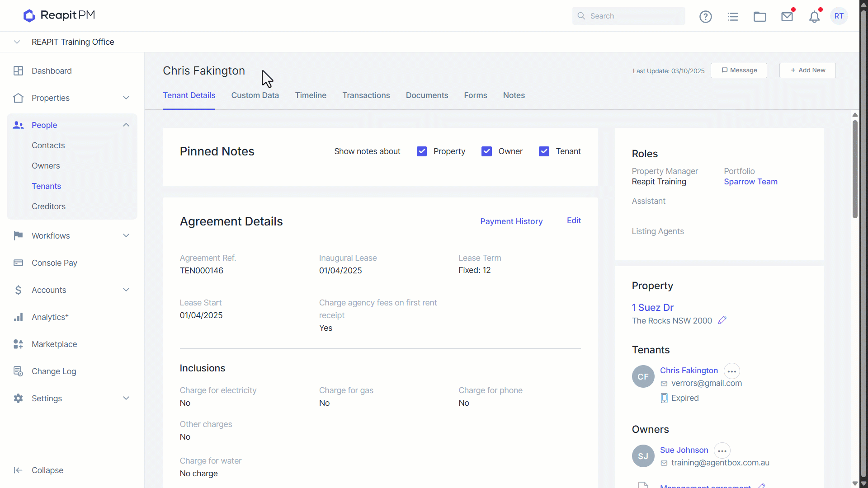Open the REAPIT Training Office dropdown chevron
The height and width of the screenshot is (488, 868).
17,42
